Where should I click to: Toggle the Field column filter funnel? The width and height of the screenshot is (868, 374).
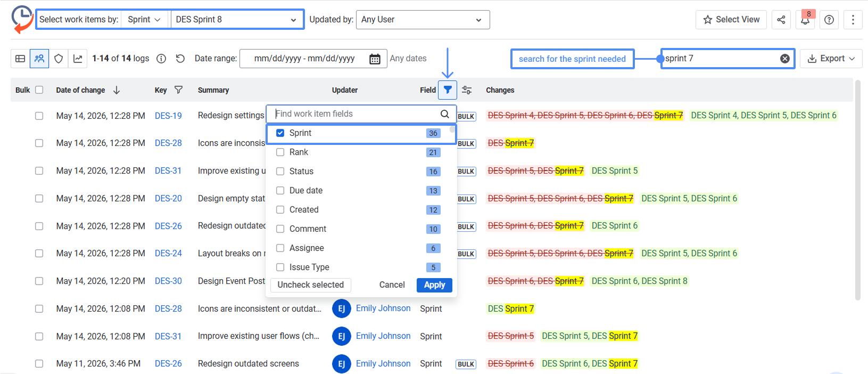pyautogui.click(x=448, y=90)
